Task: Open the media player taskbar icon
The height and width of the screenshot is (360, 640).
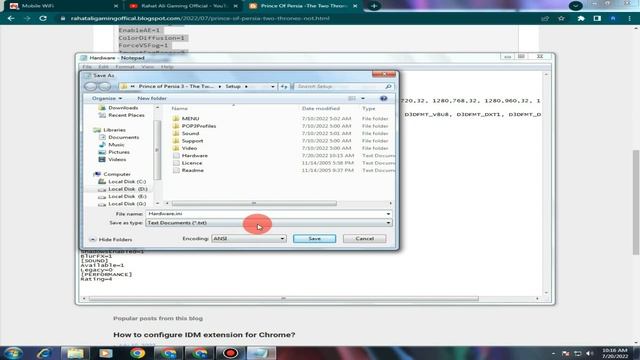Action: pos(106,353)
